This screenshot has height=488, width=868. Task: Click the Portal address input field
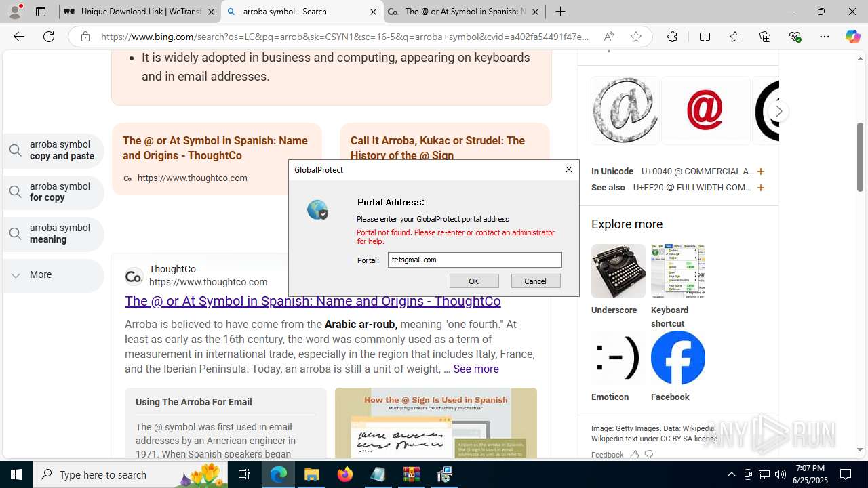click(475, 260)
